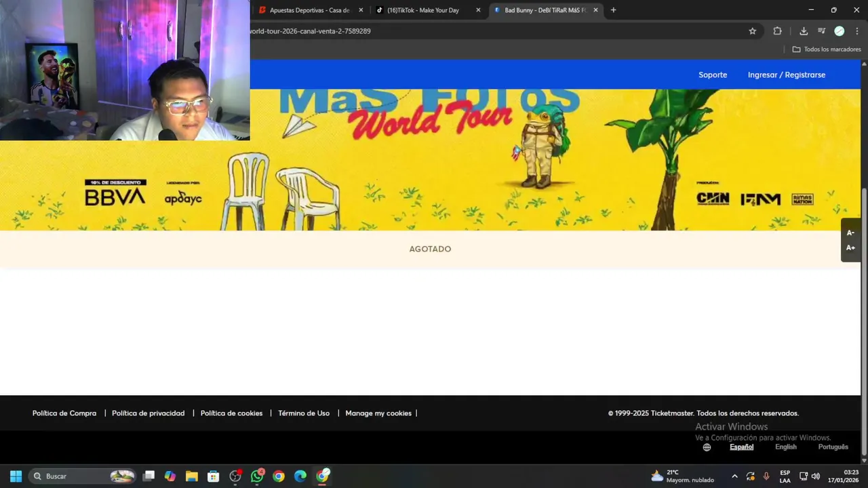The height and width of the screenshot is (488, 868).
Task: Bookmark this page with the star icon
Action: tap(752, 31)
